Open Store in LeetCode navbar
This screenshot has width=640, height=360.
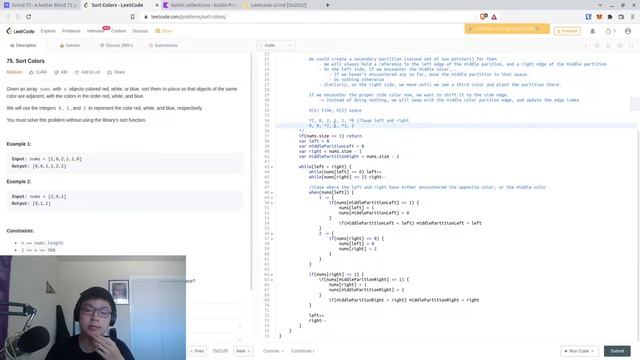pyautogui.click(x=164, y=31)
